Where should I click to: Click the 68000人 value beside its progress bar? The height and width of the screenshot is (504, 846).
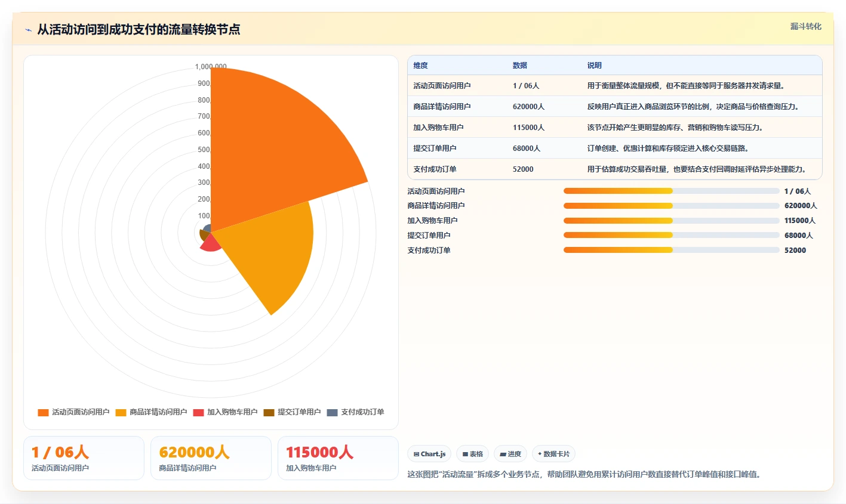tap(799, 236)
